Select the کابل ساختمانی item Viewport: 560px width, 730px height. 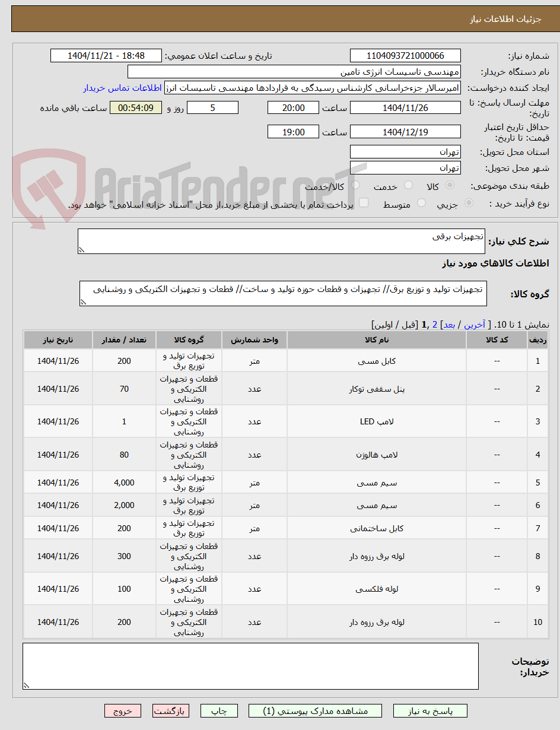coord(377,528)
